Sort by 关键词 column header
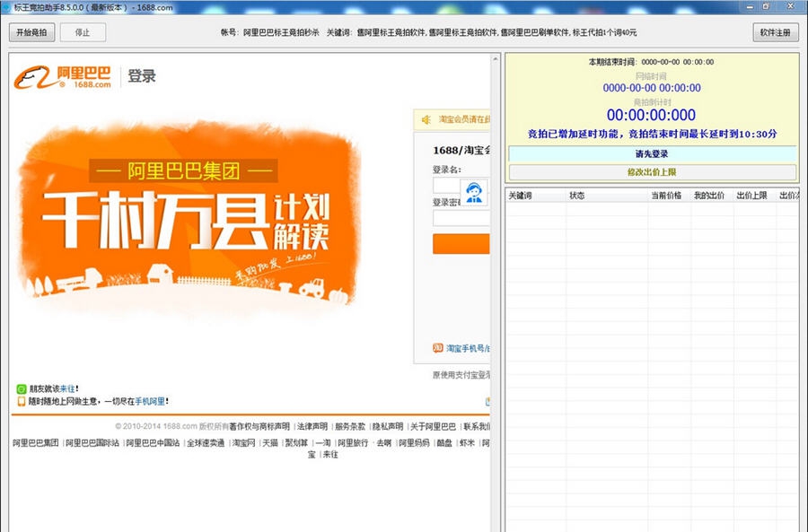This screenshot has width=808, height=532. pyautogui.click(x=535, y=196)
